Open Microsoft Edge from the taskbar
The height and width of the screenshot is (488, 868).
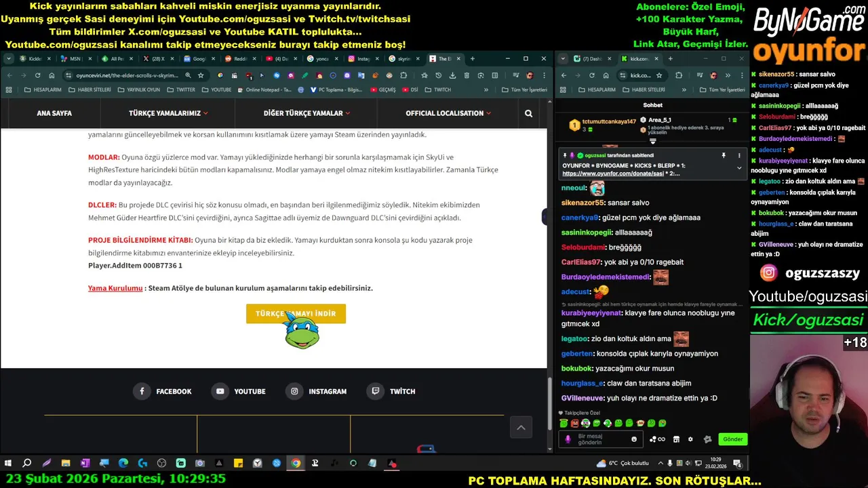coord(123,464)
